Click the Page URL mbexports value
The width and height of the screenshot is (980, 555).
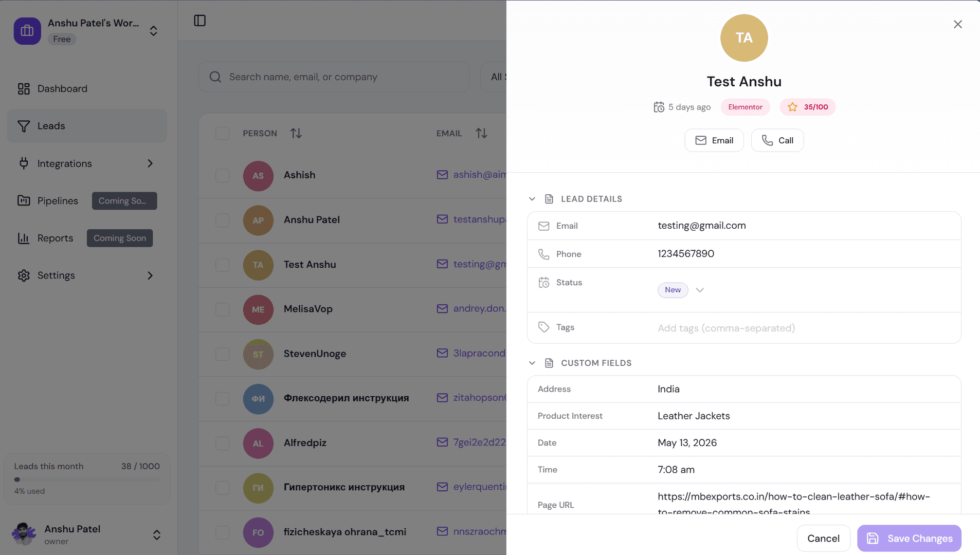point(793,504)
